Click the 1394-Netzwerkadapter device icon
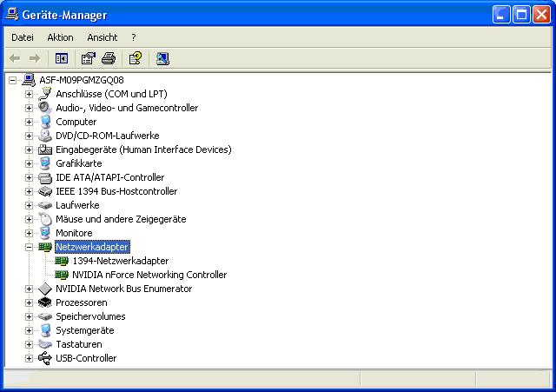The image size is (556, 392). (x=62, y=261)
